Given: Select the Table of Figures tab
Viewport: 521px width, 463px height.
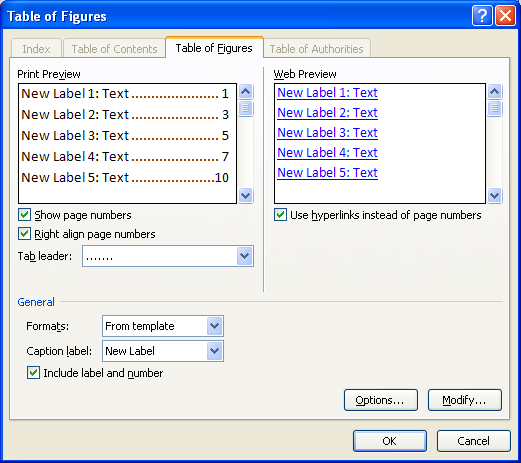Looking at the screenshot, I should click(x=214, y=48).
